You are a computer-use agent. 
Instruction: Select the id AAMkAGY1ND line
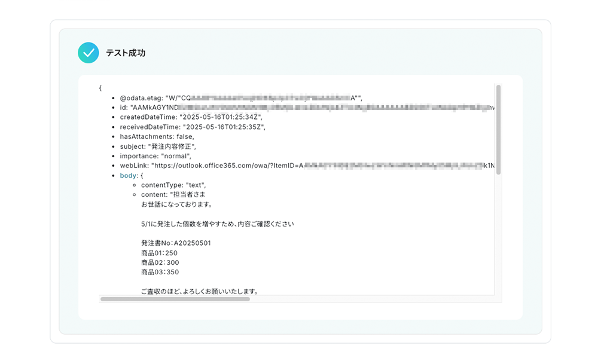(x=307, y=108)
